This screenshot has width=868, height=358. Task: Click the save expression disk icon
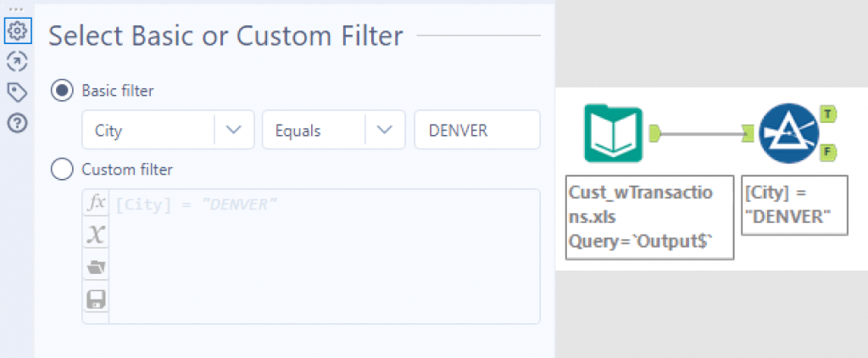pos(96,299)
